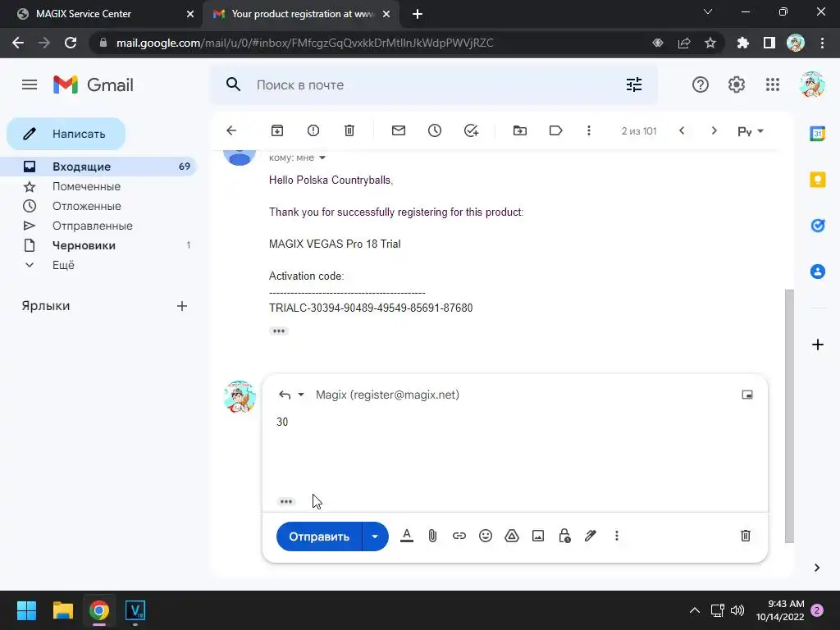This screenshot has width=840, height=630.
Task: Open Google Tasks side panel
Action: [x=818, y=226]
